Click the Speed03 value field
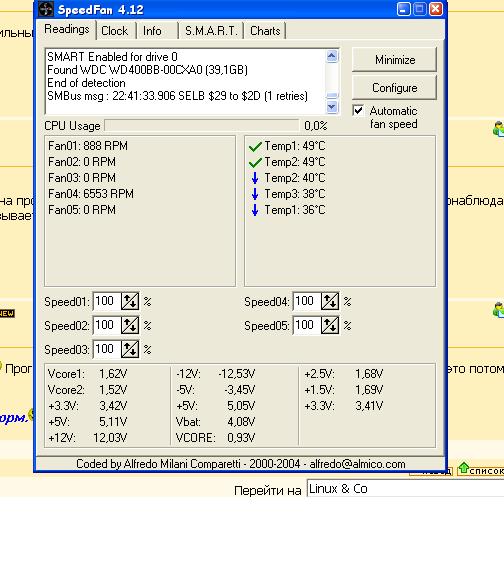The width and height of the screenshot is (504, 581). (x=107, y=349)
